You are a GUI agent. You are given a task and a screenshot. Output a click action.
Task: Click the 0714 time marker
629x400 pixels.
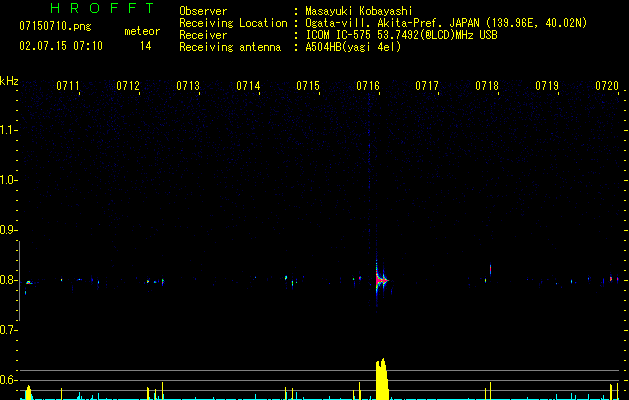(x=248, y=85)
